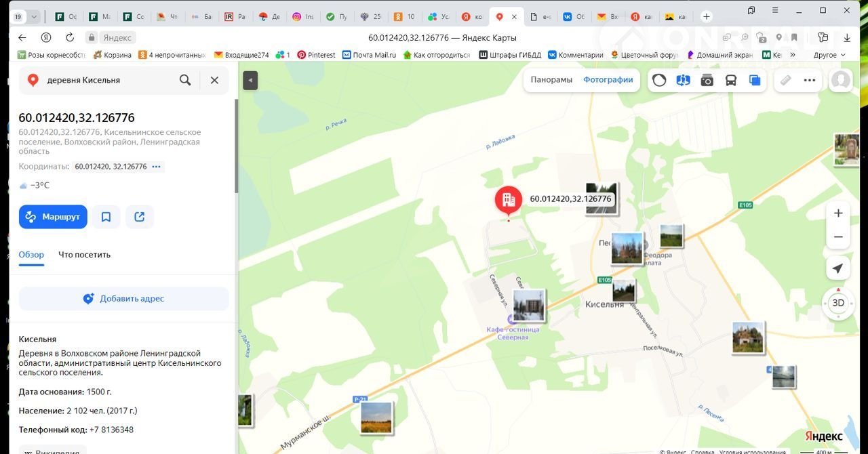Toggle the public transport bus layer

point(731,80)
